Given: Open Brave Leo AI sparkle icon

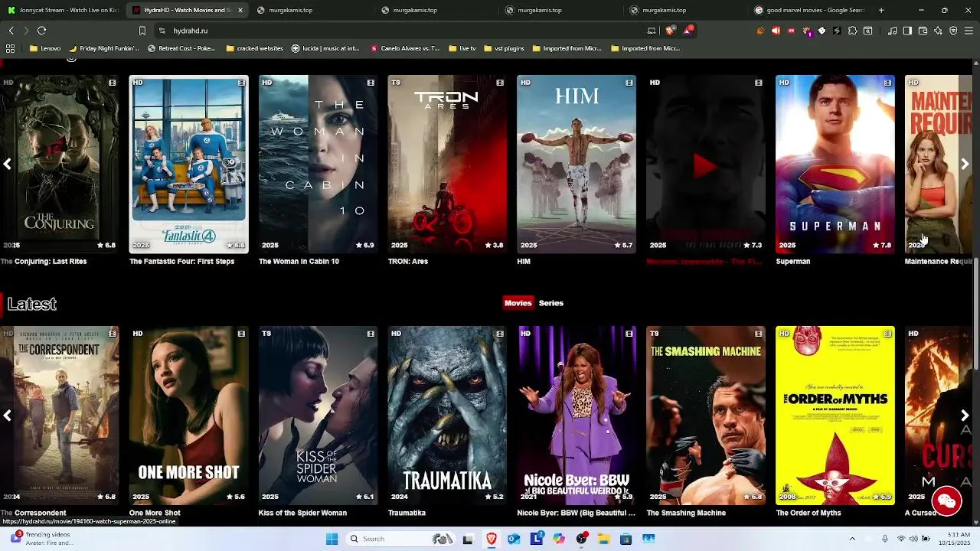Looking at the screenshot, I should [938, 31].
